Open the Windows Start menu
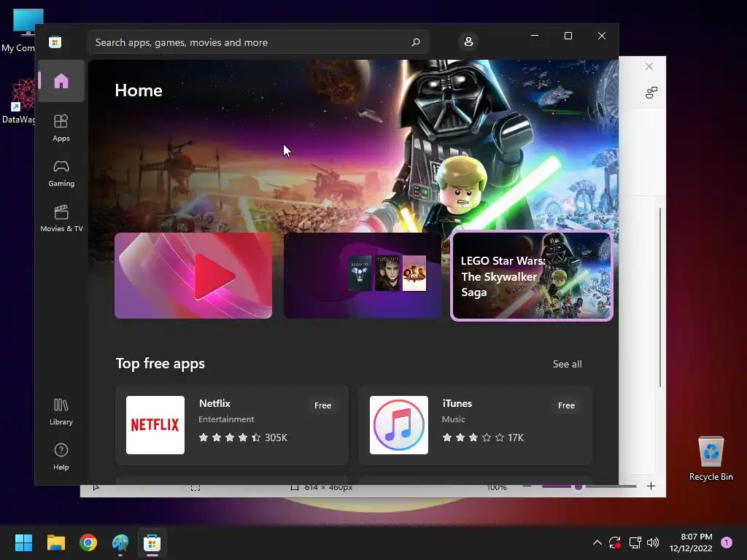Screen dimensions: 747x560 [x=23, y=542]
